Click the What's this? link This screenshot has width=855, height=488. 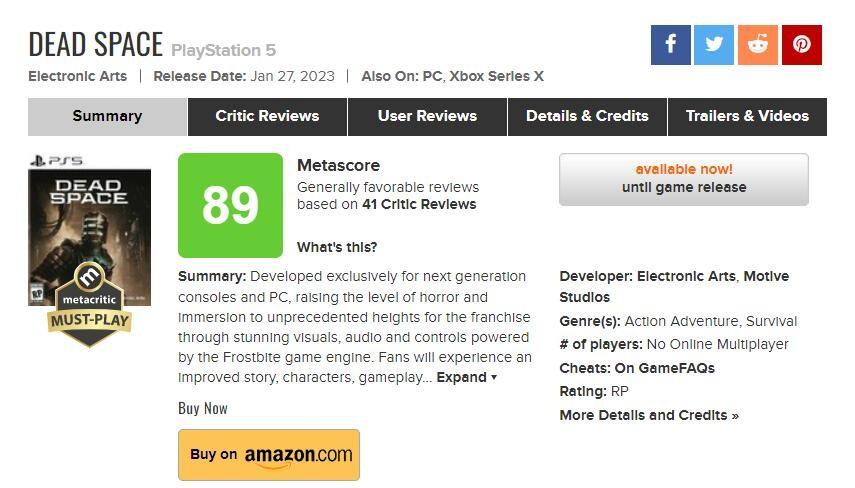(x=337, y=247)
